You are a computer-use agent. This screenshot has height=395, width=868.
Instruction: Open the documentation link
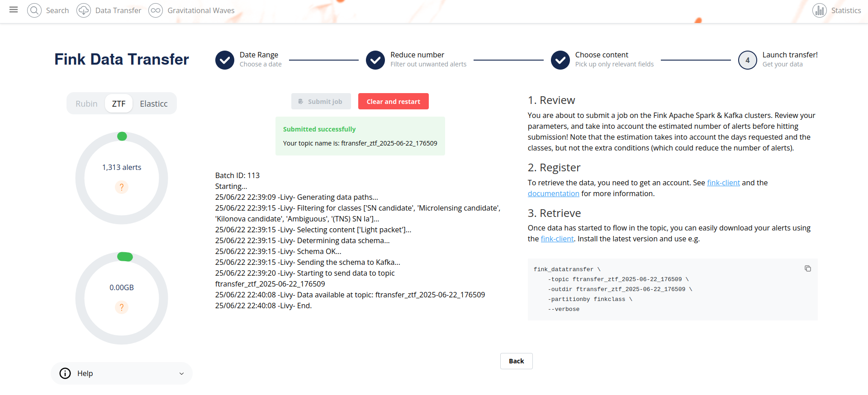coord(553,193)
